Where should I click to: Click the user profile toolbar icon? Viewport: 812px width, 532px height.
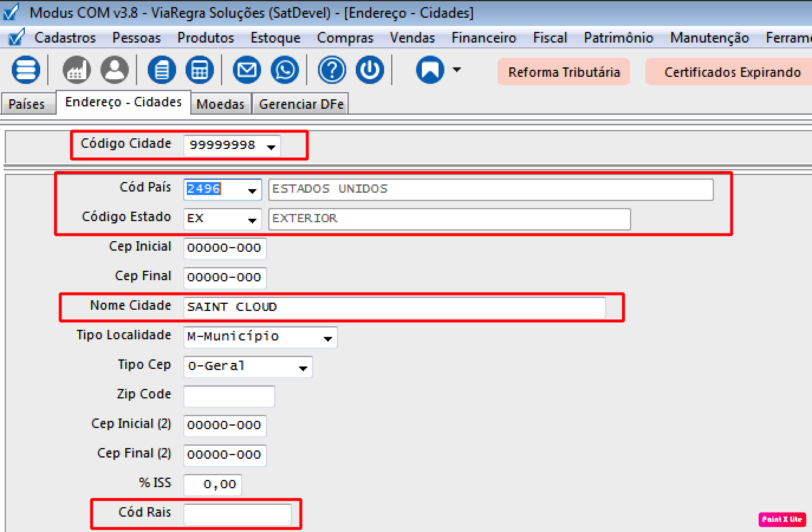(115, 70)
